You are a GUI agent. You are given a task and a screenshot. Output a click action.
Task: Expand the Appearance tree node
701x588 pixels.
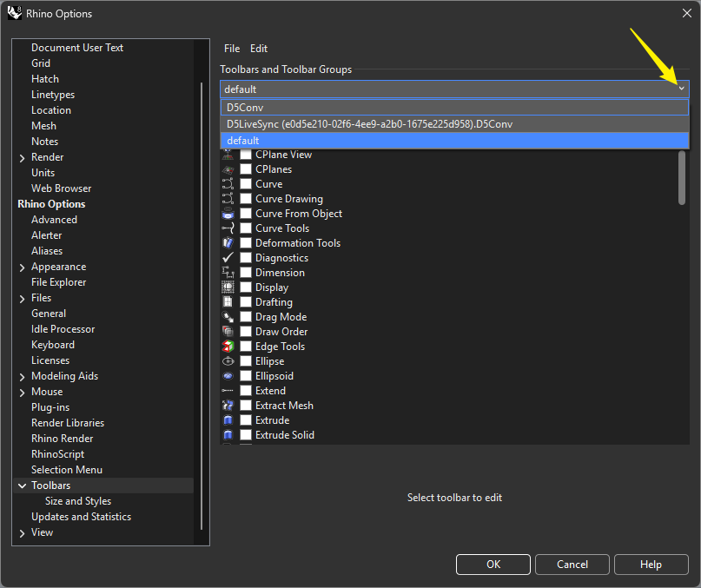22,268
